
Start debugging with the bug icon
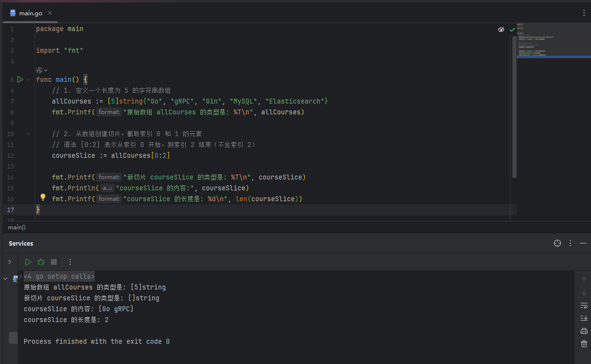[41, 262]
